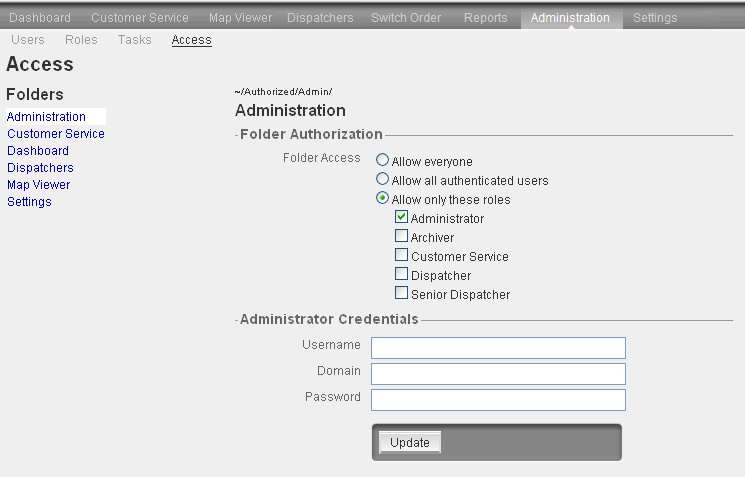Click the Update button
Screen dimensions: 745x477
tap(410, 443)
